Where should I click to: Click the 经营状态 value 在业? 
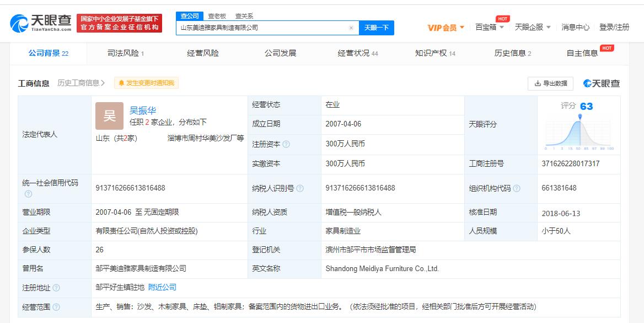pyautogui.click(x=332, y=105)
